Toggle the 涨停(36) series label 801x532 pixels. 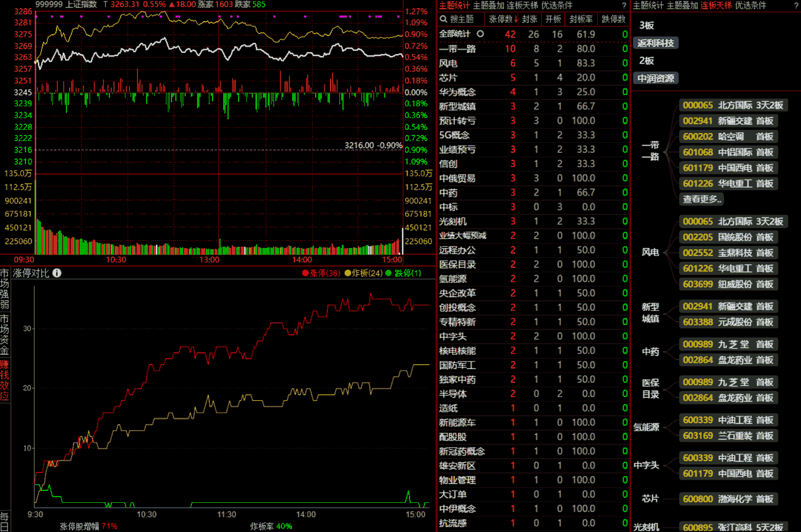tap(325, 273)
